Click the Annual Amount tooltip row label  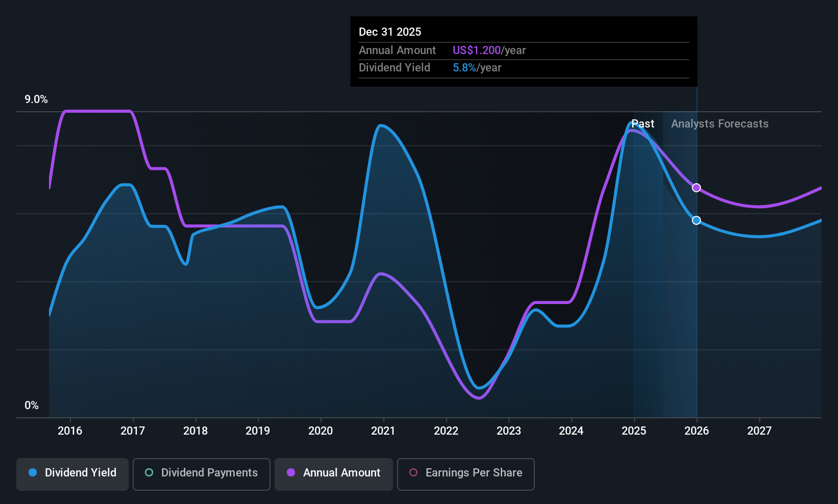coord(397,51)
